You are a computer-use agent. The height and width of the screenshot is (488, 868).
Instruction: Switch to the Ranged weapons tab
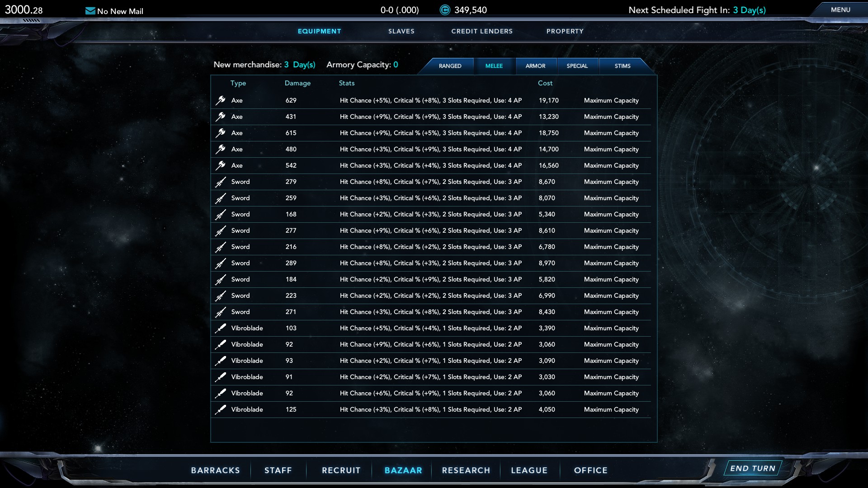click(450, 66)
